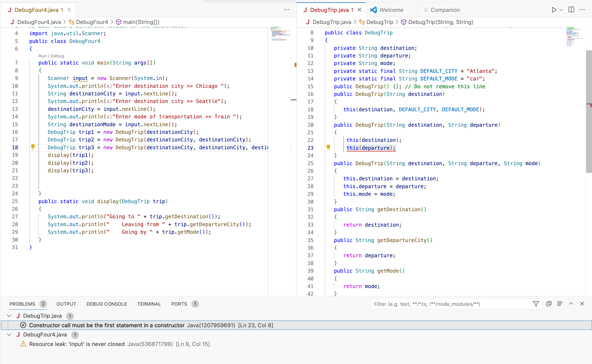Open the run options dropdown arrow

click(x=561, y=10)
